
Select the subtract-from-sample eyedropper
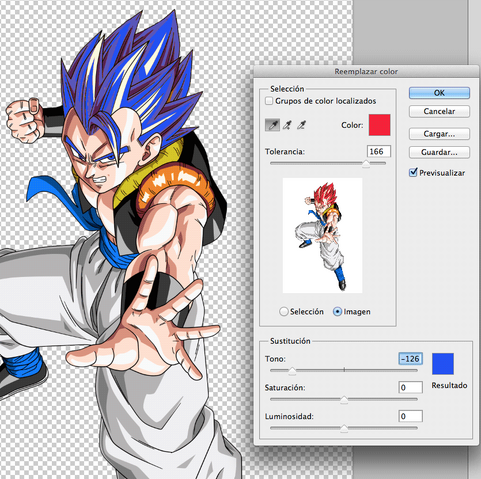[301, 125]
